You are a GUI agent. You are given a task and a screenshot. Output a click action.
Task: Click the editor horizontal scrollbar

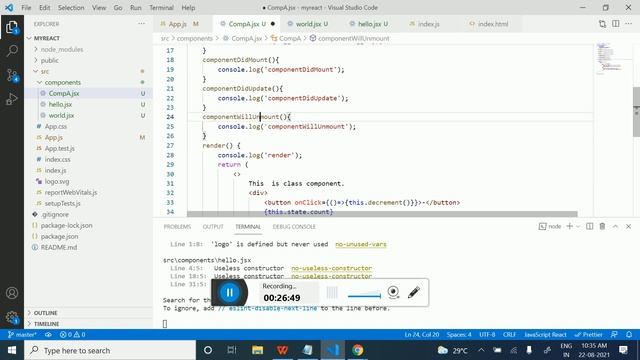[382, 214]
